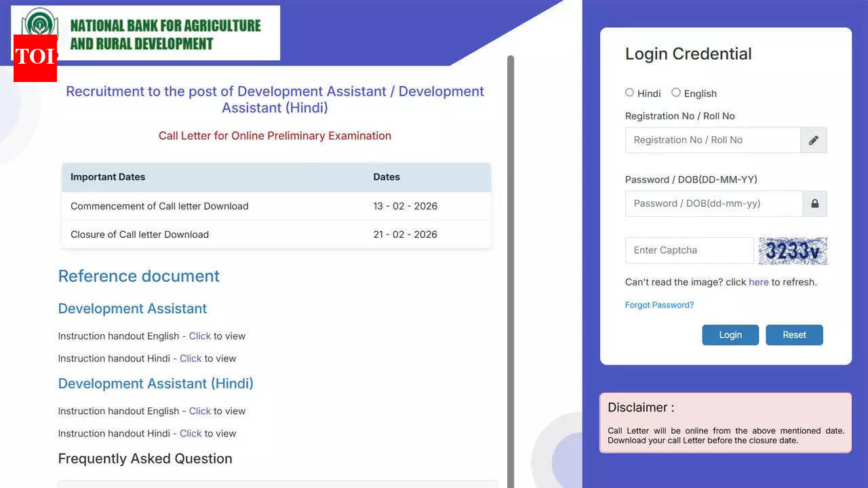
Task: View Hindi instruction handout for Development Assistant
Action: point(191,358)
